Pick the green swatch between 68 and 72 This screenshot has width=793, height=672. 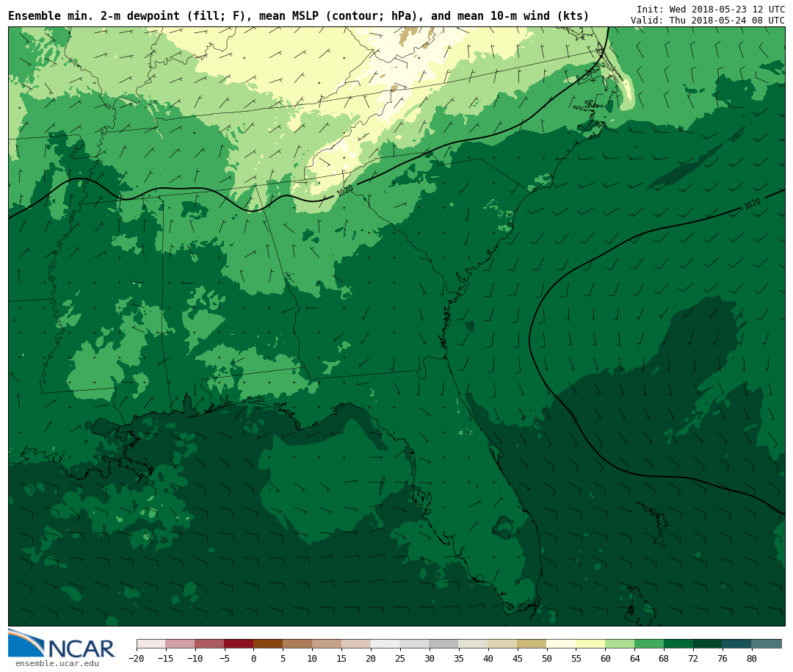point(678,644)
